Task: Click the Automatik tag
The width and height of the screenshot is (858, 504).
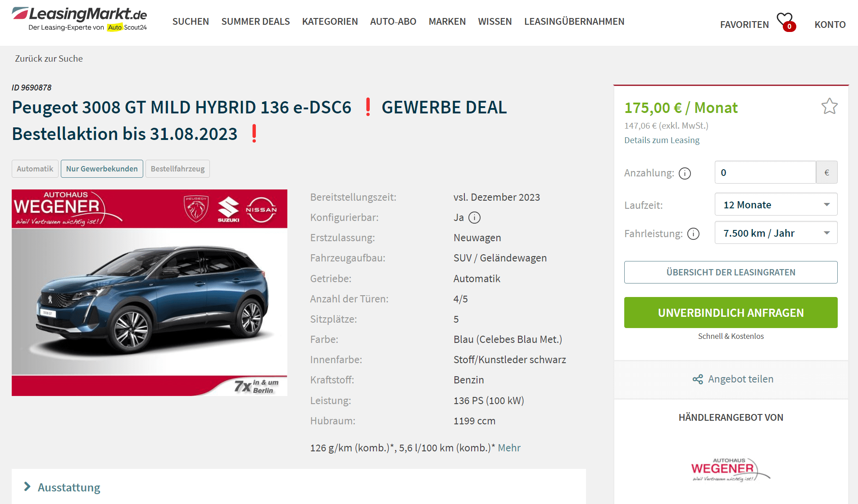Action: (35, 169)
